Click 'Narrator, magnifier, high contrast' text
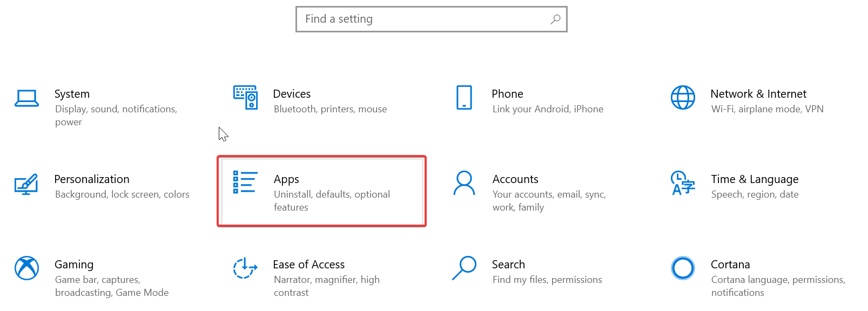The width and height of the screenshot is (868, 311). (327, 286)
